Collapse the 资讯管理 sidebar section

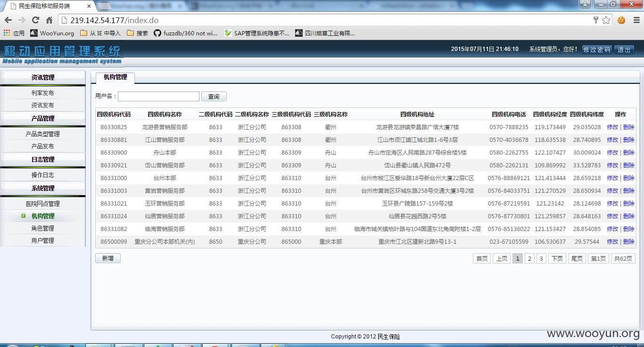click(43, 77)
